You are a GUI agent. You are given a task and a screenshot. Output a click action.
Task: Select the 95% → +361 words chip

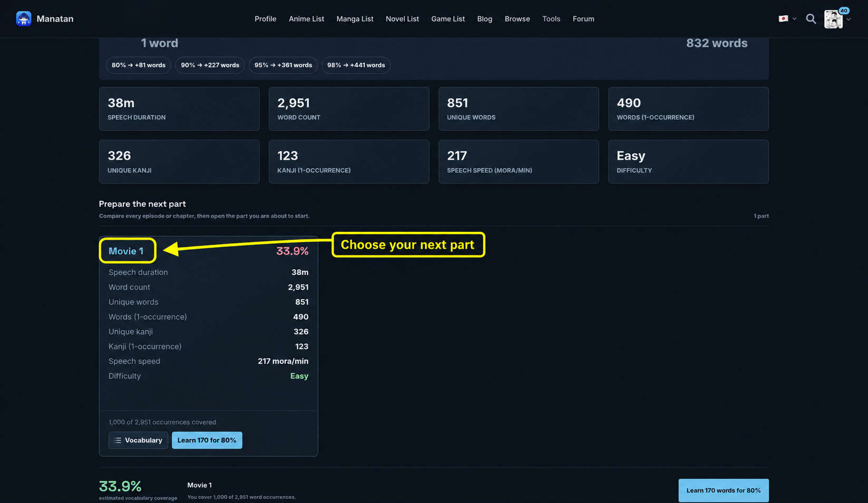[283, 65]
